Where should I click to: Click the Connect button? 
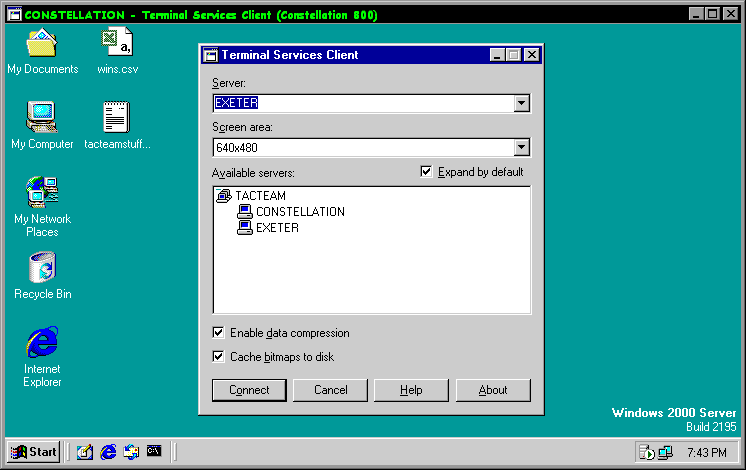point(249,390)
